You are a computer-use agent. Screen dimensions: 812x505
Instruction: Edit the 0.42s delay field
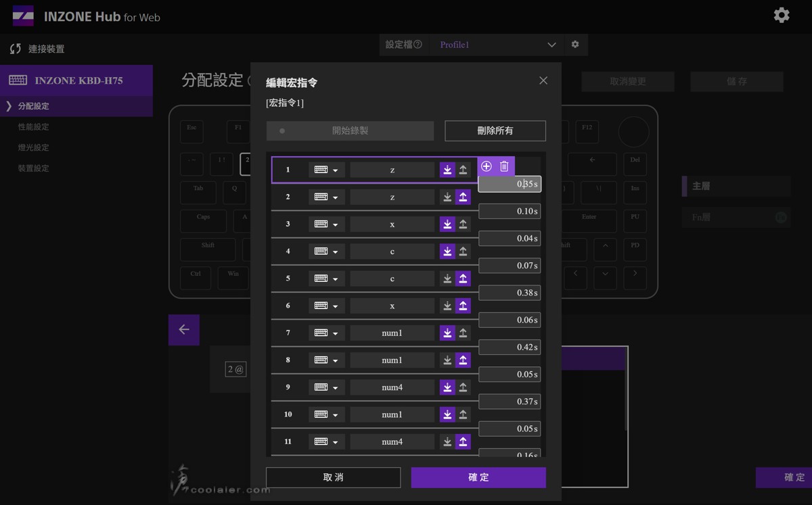pos(510,347)
